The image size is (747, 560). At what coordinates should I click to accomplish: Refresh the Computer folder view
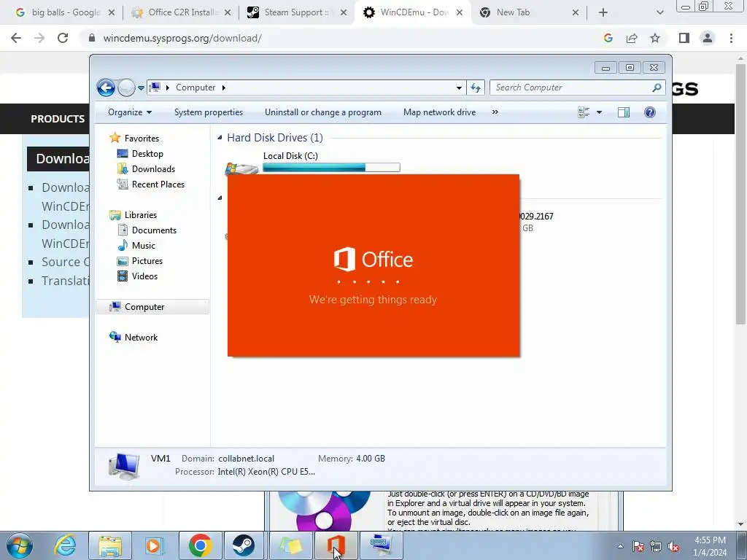tap(476, 87)
